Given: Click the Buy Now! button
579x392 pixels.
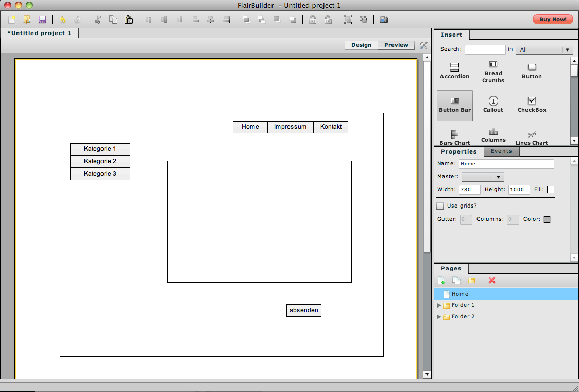Looking at the screenshot, I should point(553,20).
